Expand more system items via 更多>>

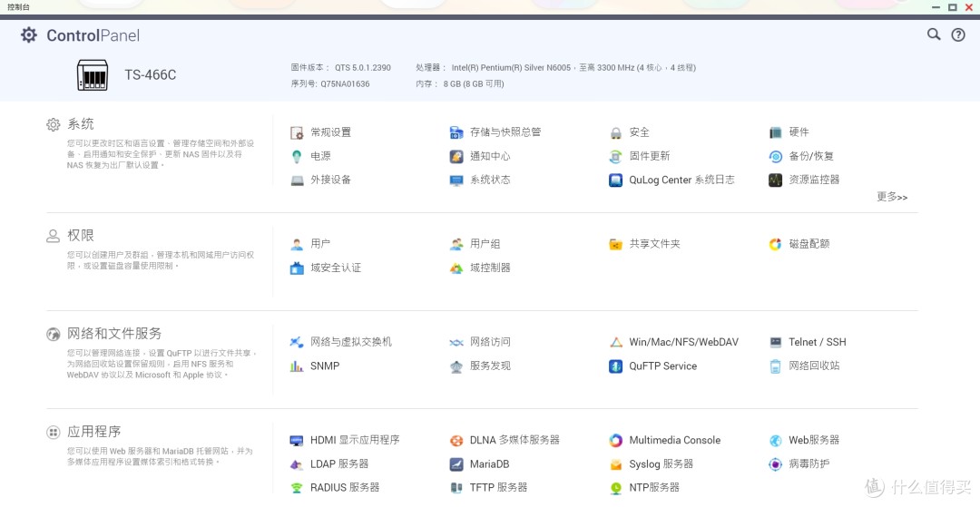pos(892,197)
